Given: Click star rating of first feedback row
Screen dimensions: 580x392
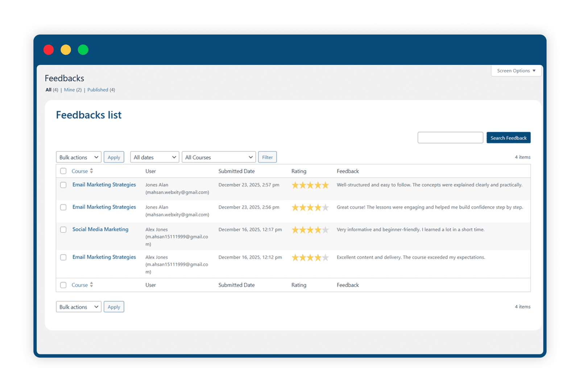Looking at the screenshot, I should tap(310, 185).
